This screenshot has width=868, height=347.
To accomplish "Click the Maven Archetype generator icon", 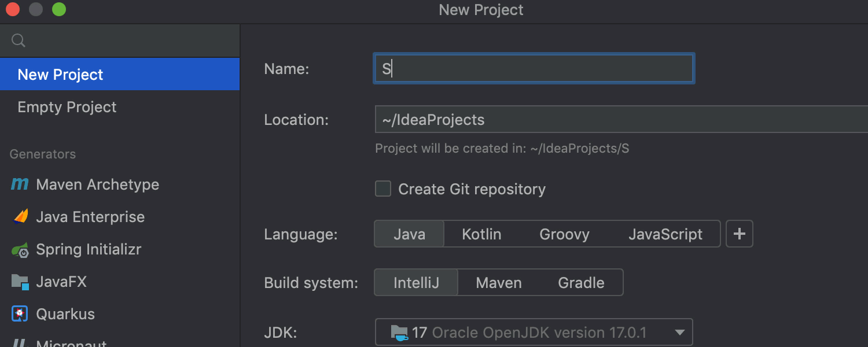I will pos(20,184).
